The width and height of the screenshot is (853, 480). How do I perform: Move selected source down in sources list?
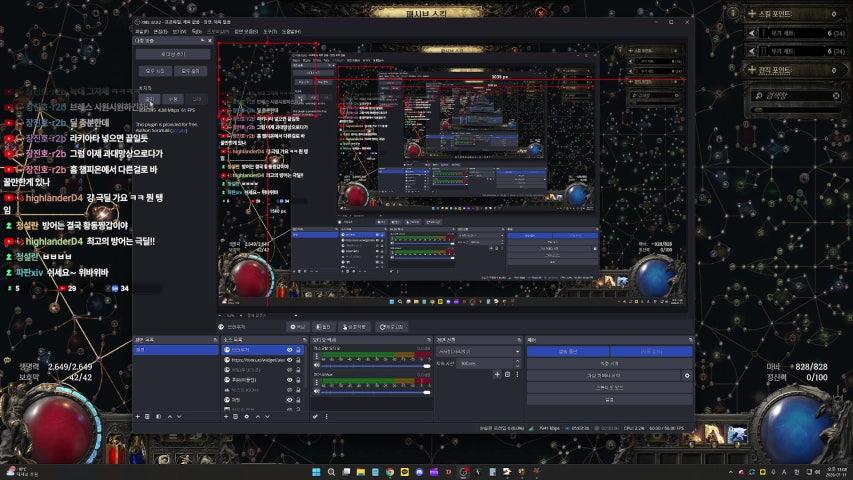pos(267,416)
